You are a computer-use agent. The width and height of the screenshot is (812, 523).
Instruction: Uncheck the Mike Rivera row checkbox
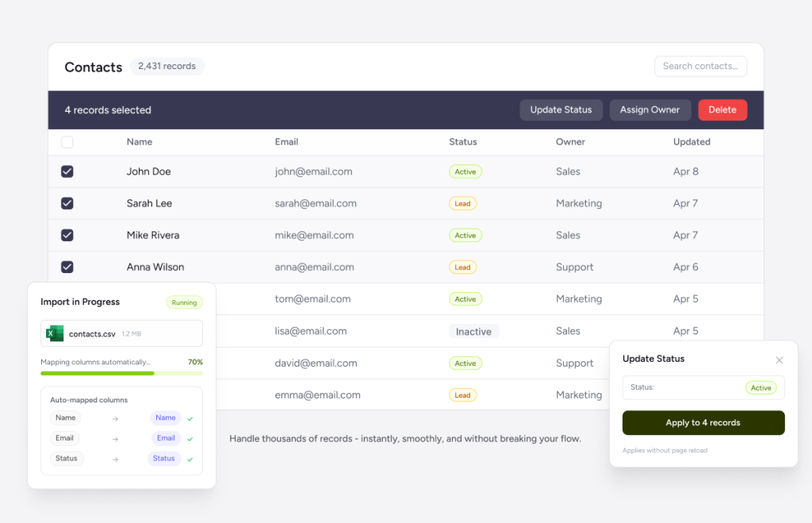pos(67,236)
